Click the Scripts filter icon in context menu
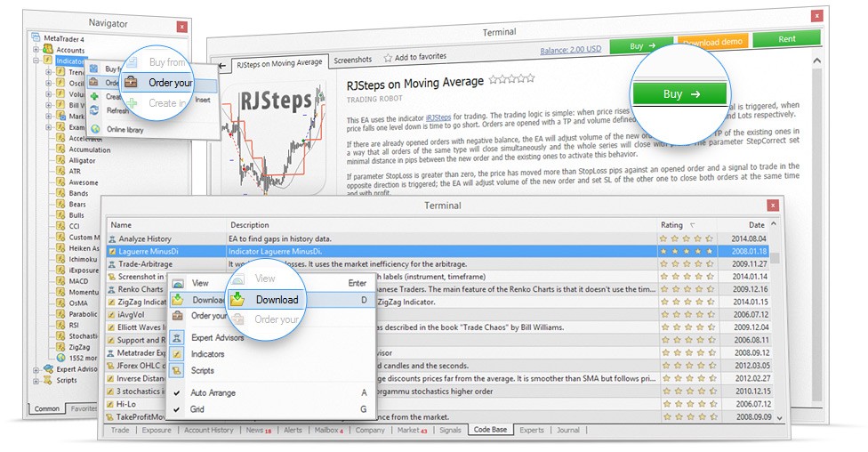868x452 pixels. point(178,370)
